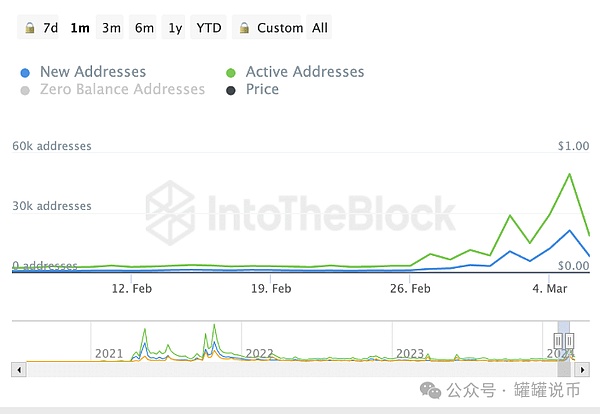Switch to the 6m time range
600x414 pixels.
click(x=144, y=28)
